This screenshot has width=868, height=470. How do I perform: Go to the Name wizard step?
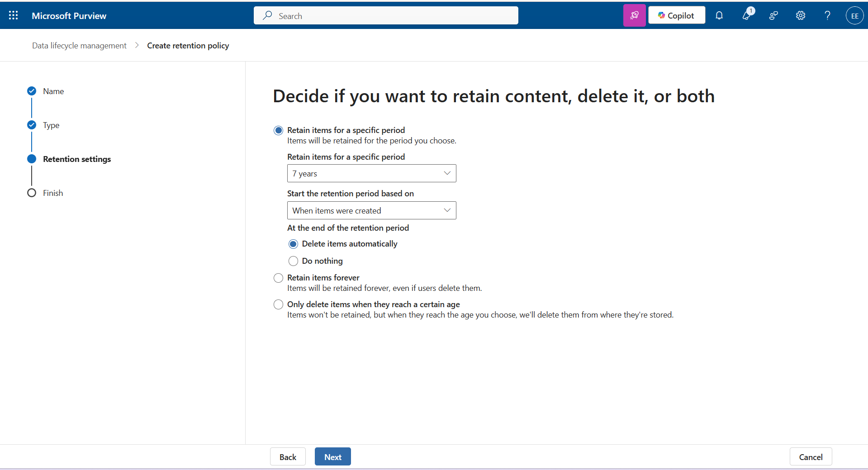(53, 91)
